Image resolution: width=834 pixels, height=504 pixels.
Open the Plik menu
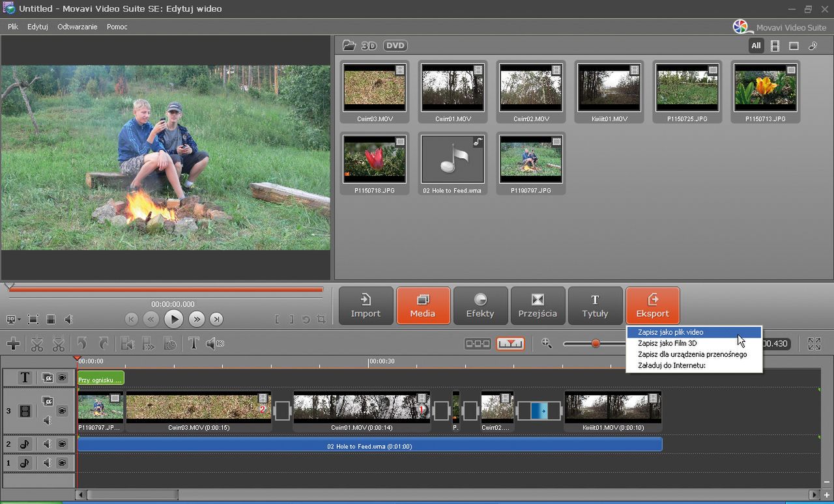(x=13, y=27)
